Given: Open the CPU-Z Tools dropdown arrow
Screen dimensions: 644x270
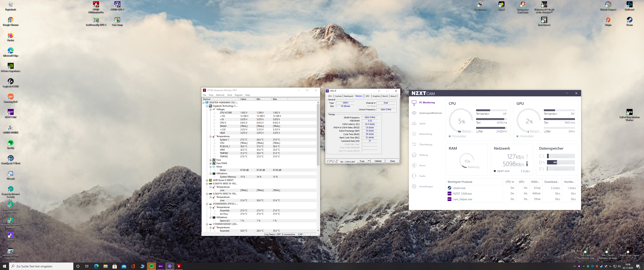Looking at the screenshot, I should pyautogui.click(x=369, y=161).
